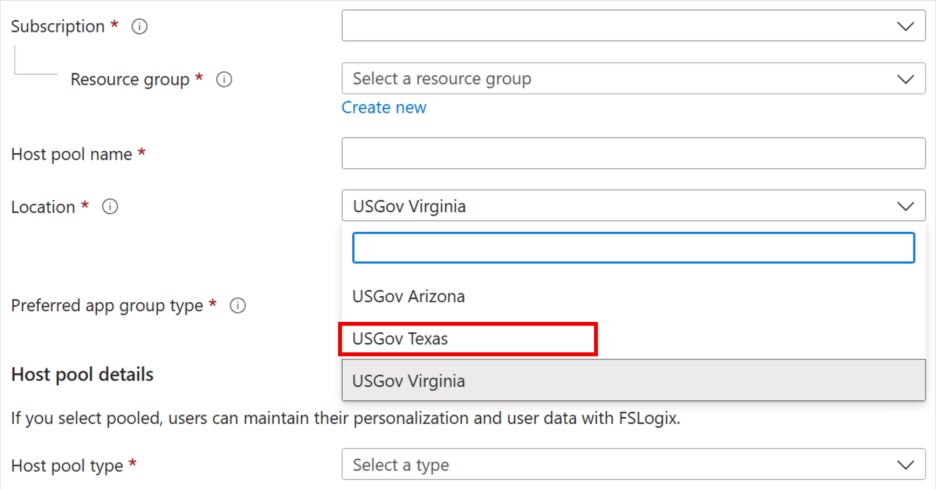The width and height of the screenshot is (936, 489).
Task: Click the 'Location' field label
Action: pos(43,207)
